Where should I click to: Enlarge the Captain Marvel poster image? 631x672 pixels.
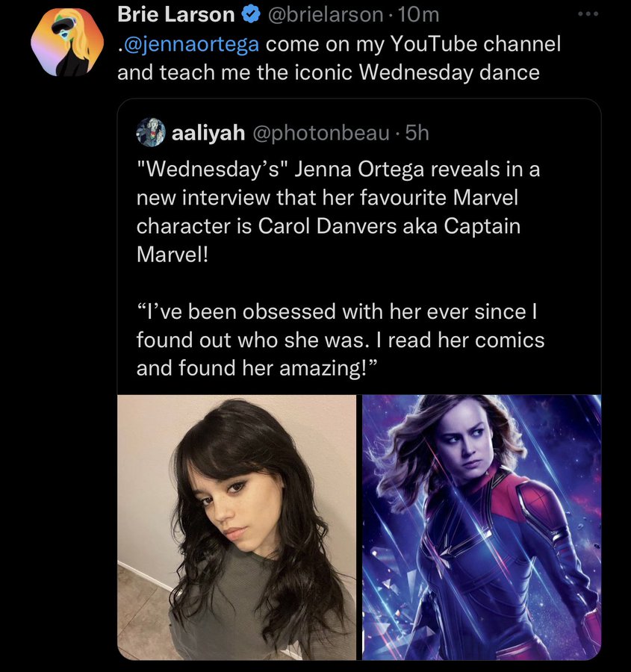pyautogui.click(x=482, y=526)
